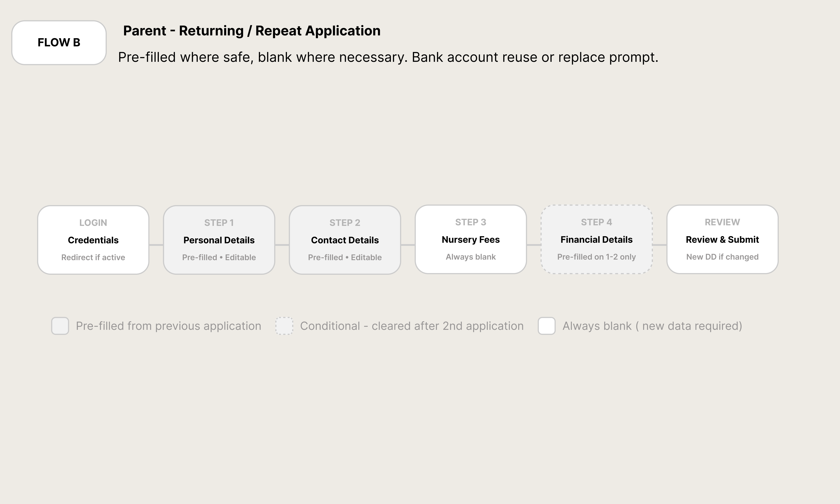Click the "New DD if changed" note

click(x=722, y=257)
